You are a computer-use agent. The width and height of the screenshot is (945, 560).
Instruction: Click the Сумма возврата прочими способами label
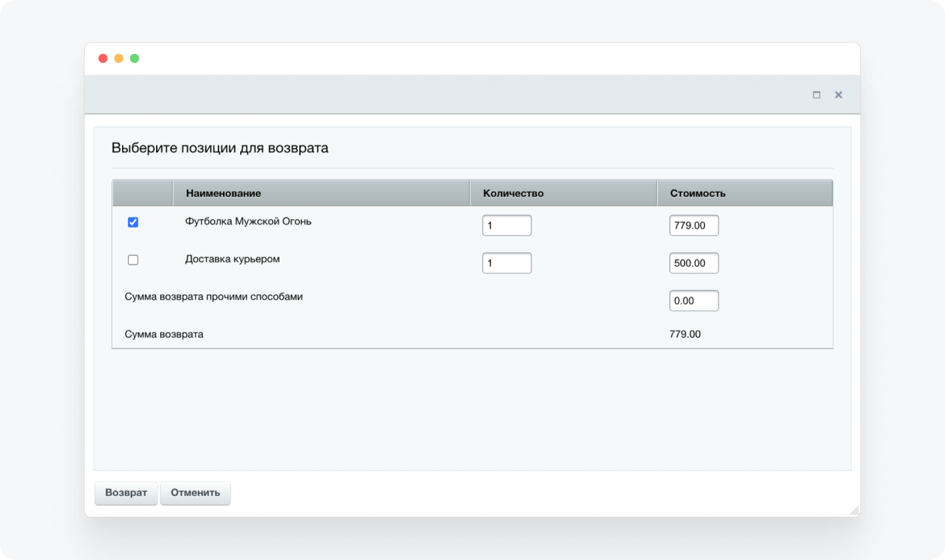point(213,296)
